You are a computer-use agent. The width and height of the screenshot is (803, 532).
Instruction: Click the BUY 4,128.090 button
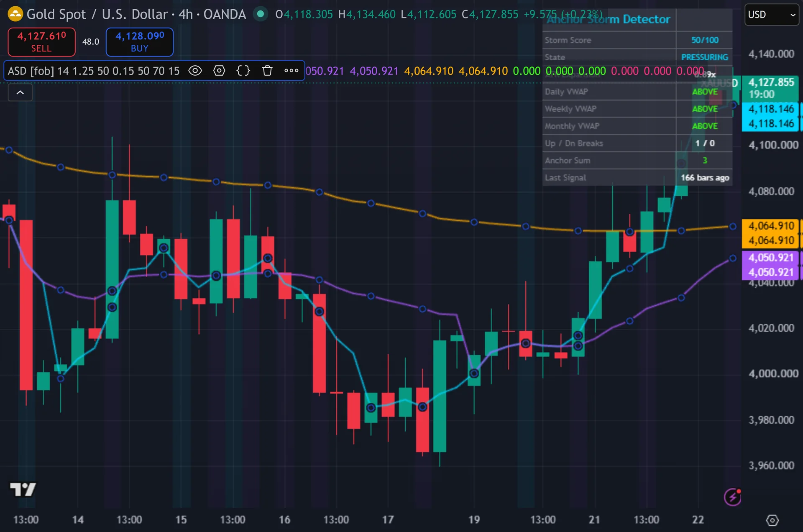pyautogui.click(x=140, y=42)
